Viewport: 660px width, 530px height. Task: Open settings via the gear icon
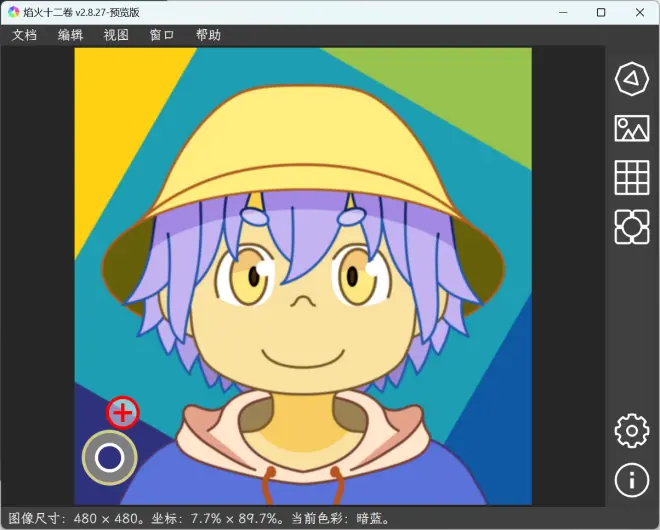632,431
